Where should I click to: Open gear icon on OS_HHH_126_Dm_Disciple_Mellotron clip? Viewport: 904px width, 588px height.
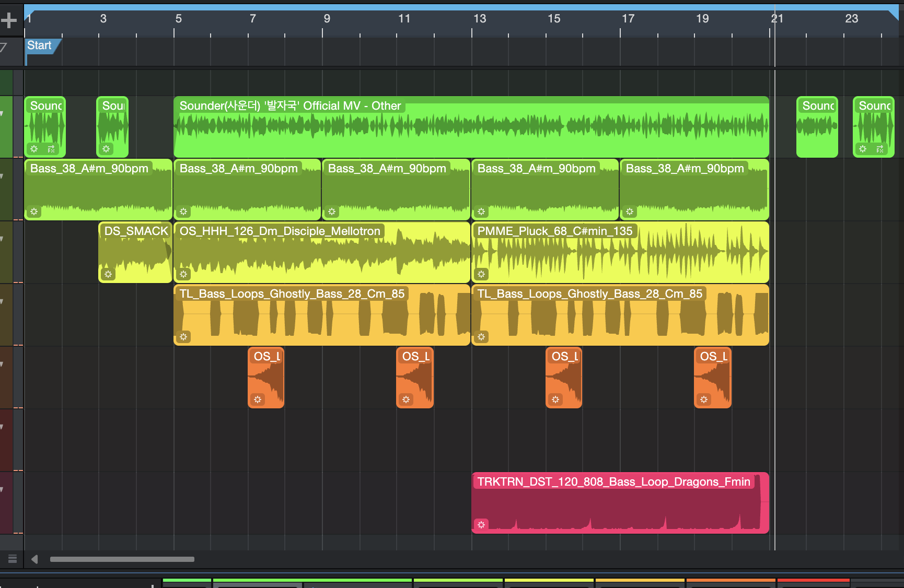[183, 274]
